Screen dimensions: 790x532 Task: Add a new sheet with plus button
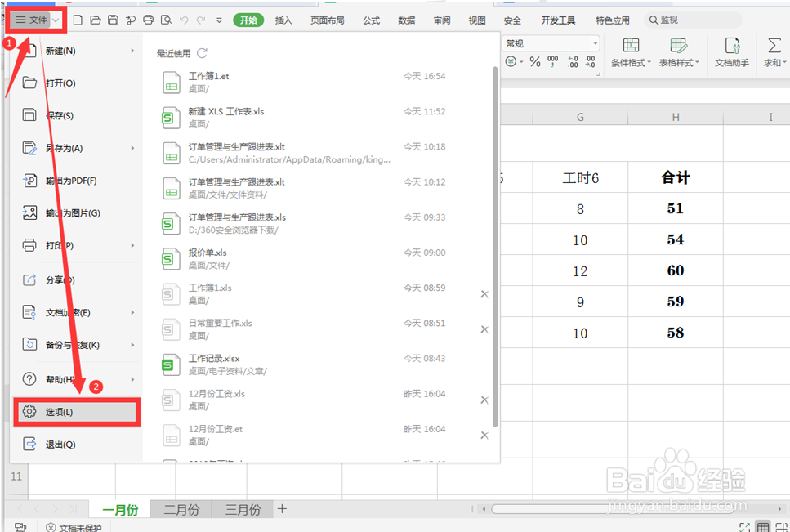click(282, 509)
